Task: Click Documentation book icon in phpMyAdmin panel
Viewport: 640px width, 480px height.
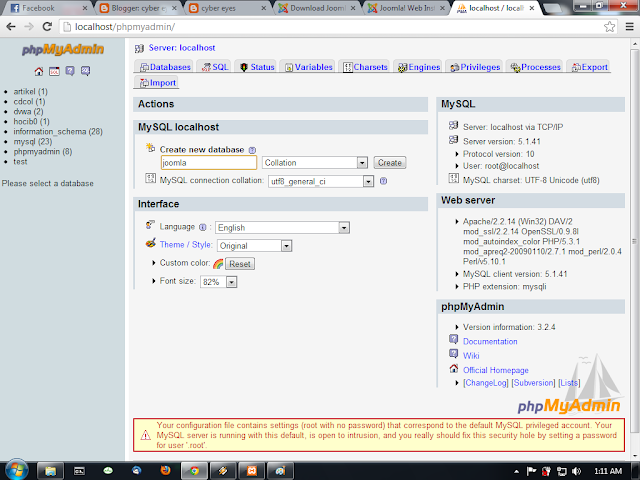Action: 453,339
